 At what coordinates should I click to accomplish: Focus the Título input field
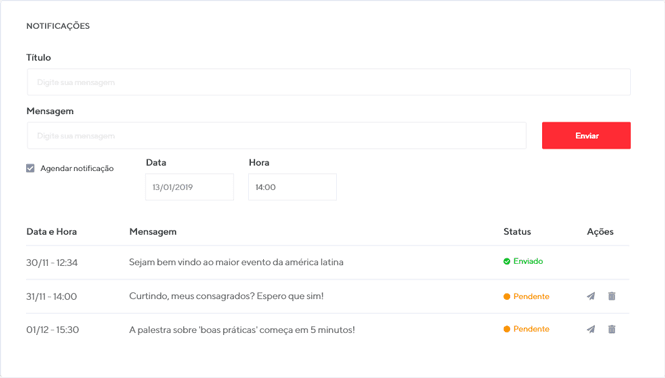point(329,82)
